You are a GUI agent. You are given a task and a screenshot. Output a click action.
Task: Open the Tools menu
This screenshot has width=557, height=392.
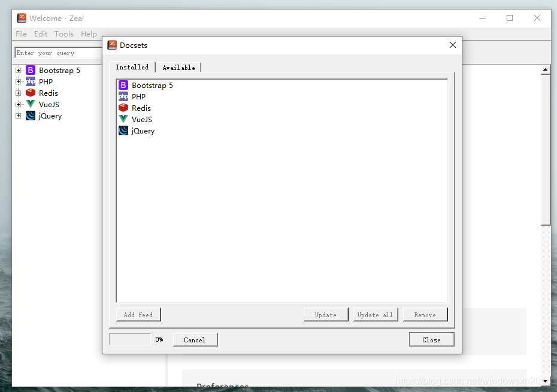pos(64,34)
